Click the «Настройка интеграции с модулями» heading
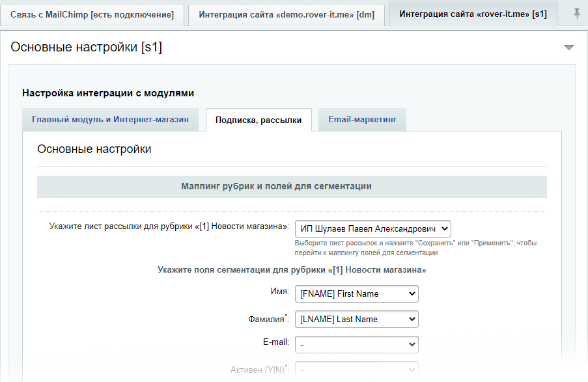Image resolution: width=588 pixels, height=382 pixels. [108, 93]
